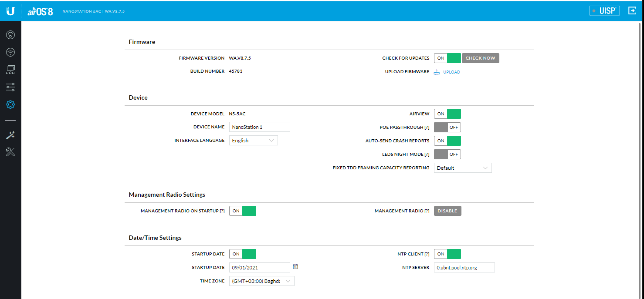The image size is (644, 299).
Task: Open the Time Zone dropdown
Action: coord(261,281)
